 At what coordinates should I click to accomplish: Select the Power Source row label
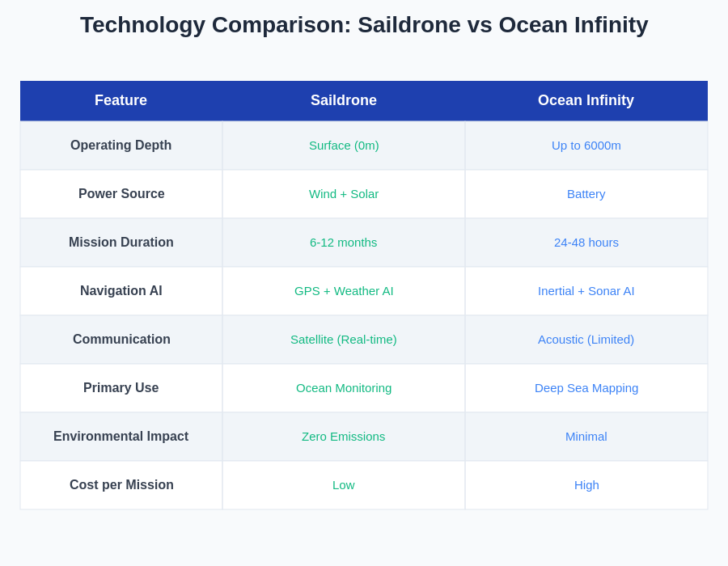(x=121, y=194)
